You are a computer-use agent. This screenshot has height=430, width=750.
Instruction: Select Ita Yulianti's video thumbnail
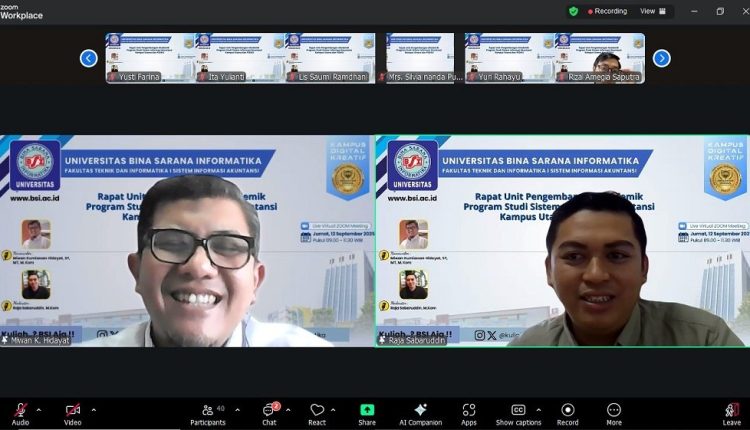[x=240, y=58]
